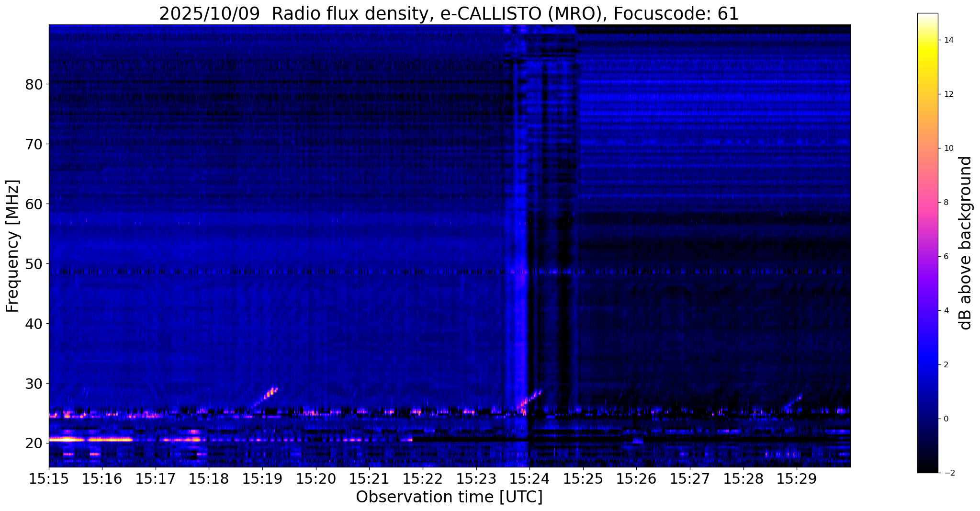
Task: Click the drifting burst streak near 15:24, 27 MHz
Action: pyautogui.click(x=530, y=399)
